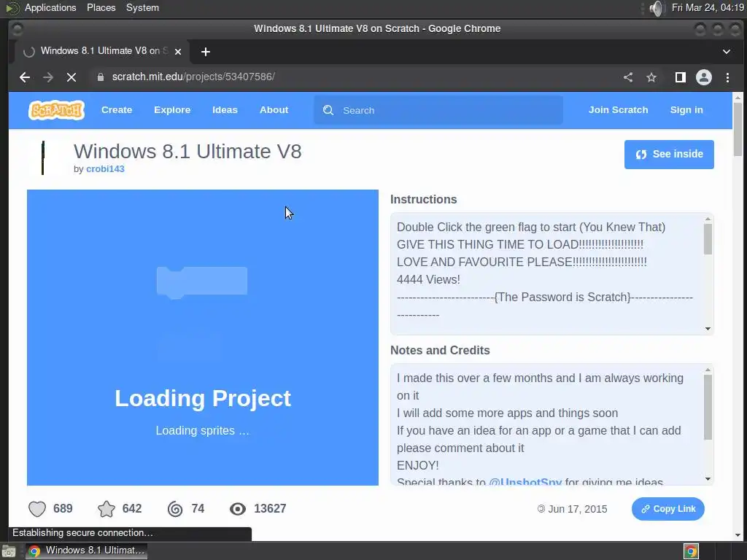Click the share page icon in the address bar
The height and width of the screenshot is (560, 747).
(x=628, y=77)
